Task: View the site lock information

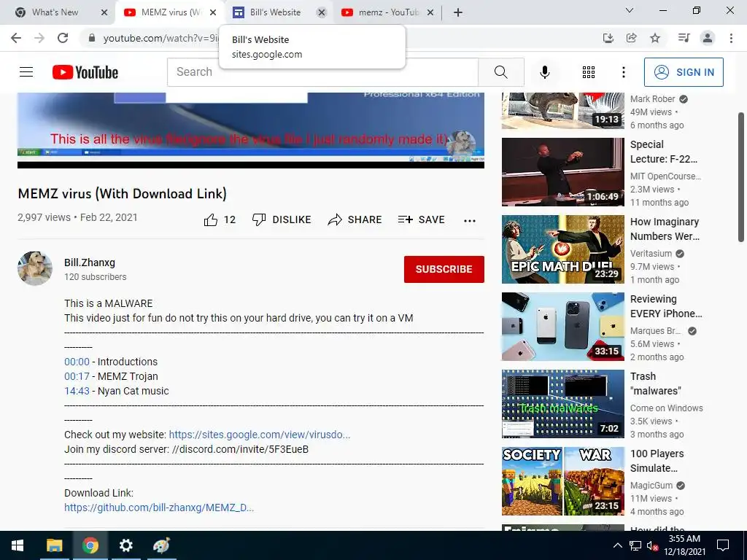Action: click(91, 38)
